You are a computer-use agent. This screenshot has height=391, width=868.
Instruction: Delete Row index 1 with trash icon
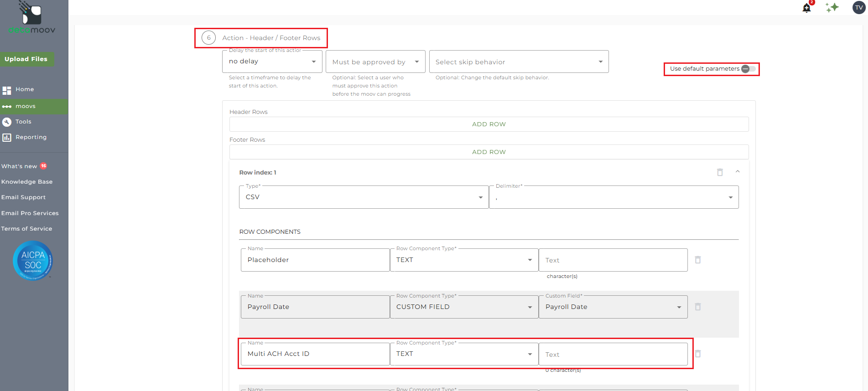pos(720,172)
